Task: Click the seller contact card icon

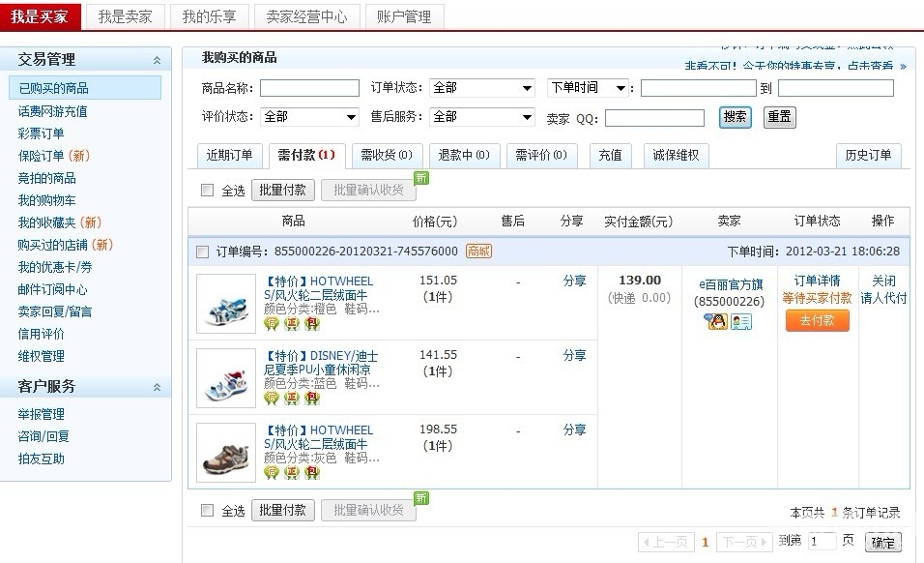Action: (741, 322)
